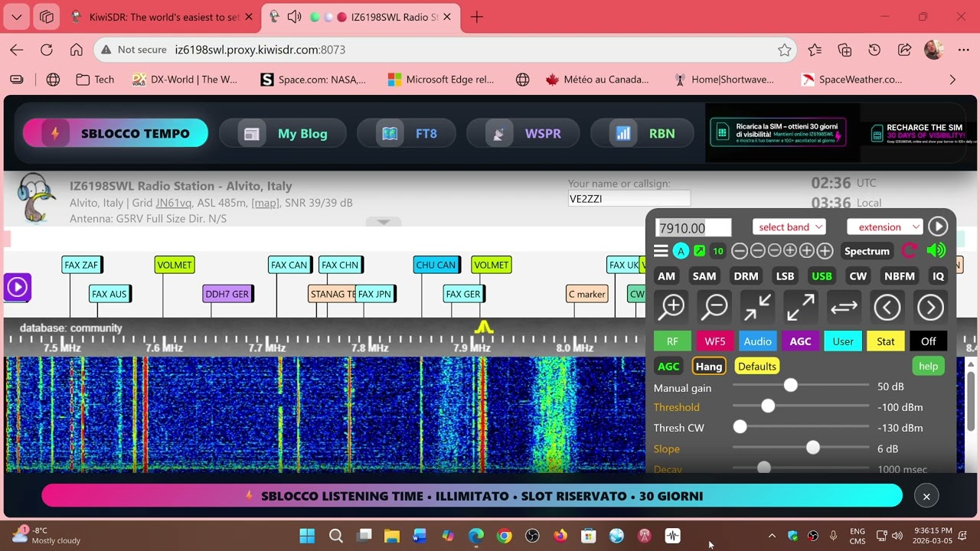Toggle the Hang button
This screenshot has height=551, width=980.
tap(709, 367)
